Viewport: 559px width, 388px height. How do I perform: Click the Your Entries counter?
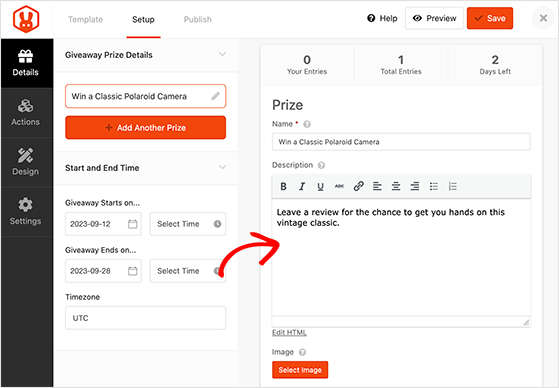tap(307, 65)
